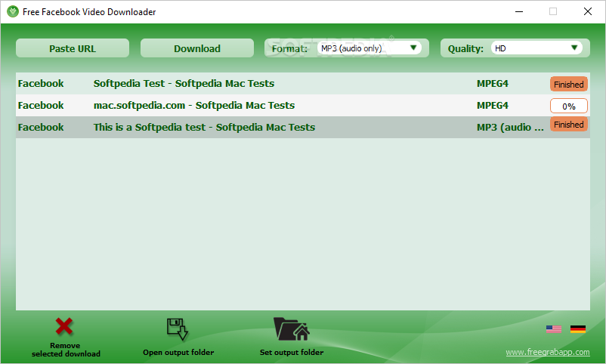606x364 pixels.
Task: Click the app logo in title bar
Action: tap(13, 11)
